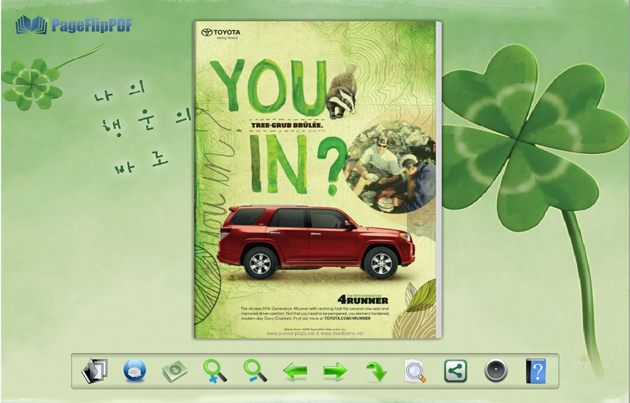This screenshot has width=630, height=403.
Task: Open the blue help book icon
Action: pos(536,370)
